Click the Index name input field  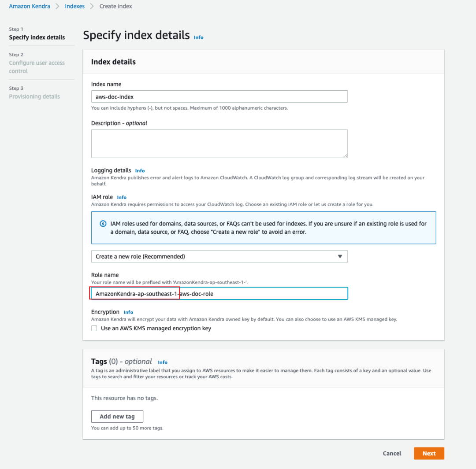point(219,96)
